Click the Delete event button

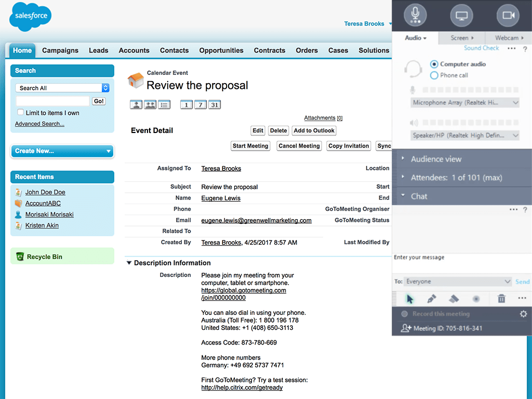[278, 130]
